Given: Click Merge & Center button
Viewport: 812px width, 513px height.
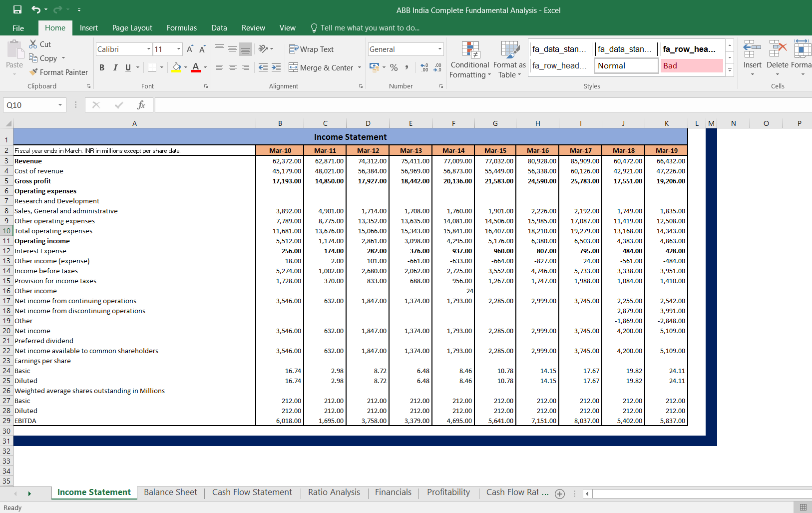Looking at the screenshot, I should click(x=321, y=67).
